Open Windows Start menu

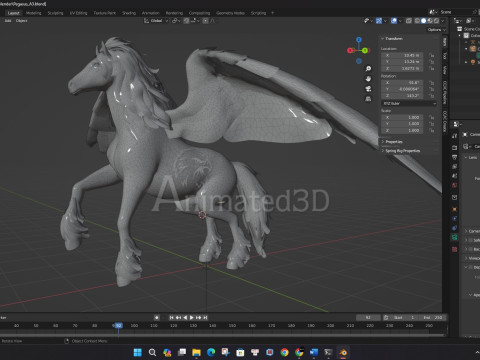point(137,352)
